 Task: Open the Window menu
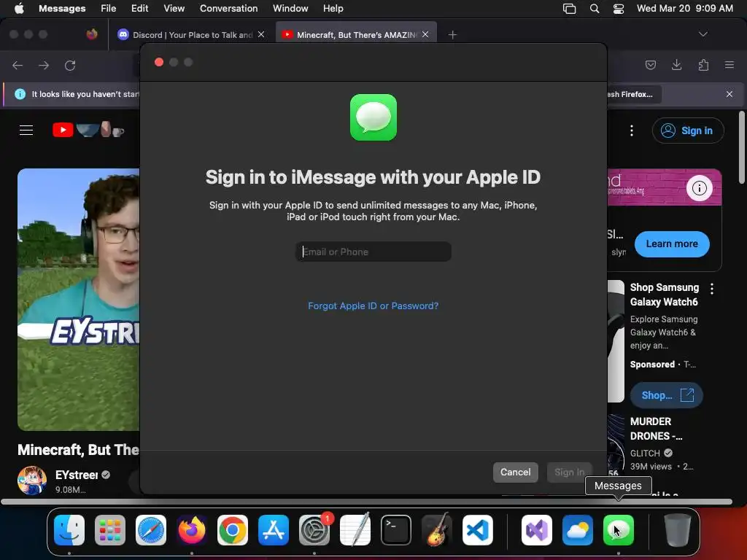point(290,9)
